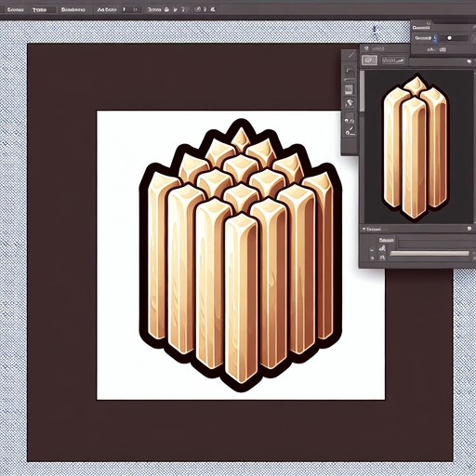Click the numeric field in the top toolbar
Image resolution: width=476 pixels, height=476 pixels.
point(131,9)
